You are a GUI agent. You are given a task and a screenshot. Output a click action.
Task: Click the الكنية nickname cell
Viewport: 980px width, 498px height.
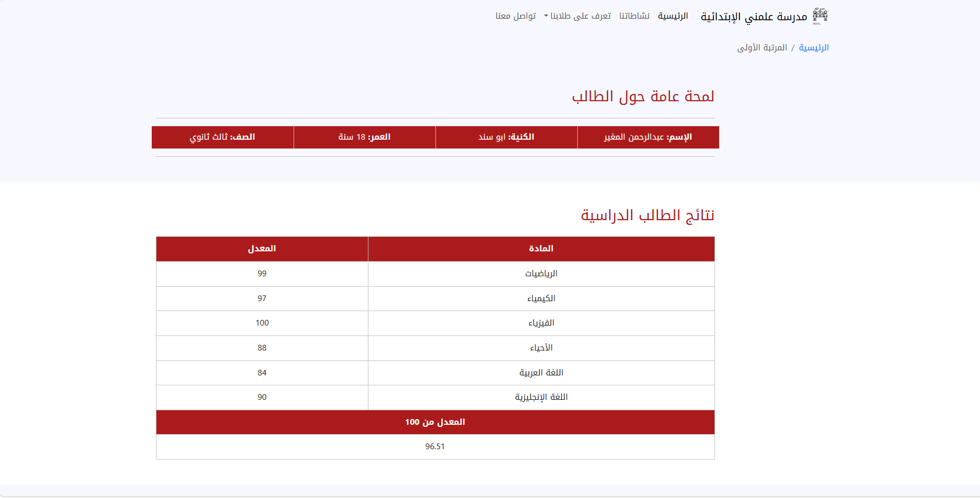tap(506, 137)
